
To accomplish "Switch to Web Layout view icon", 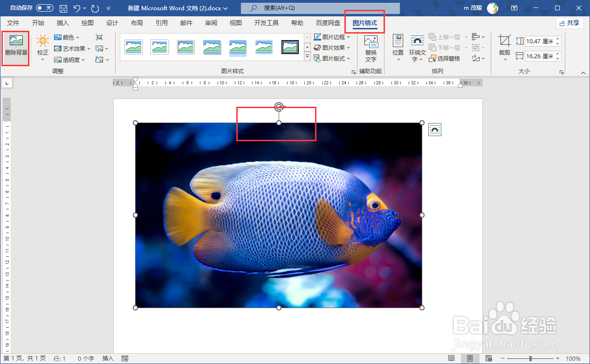I will point(488,358).
